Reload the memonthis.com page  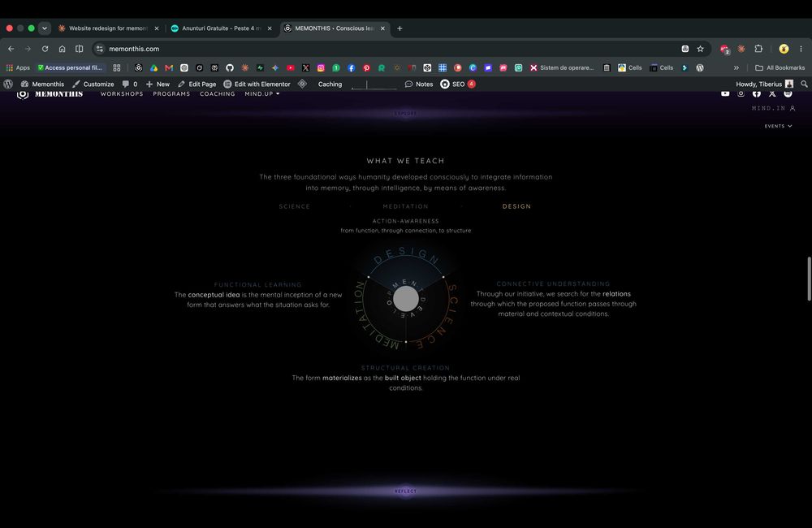coord(45,49)
